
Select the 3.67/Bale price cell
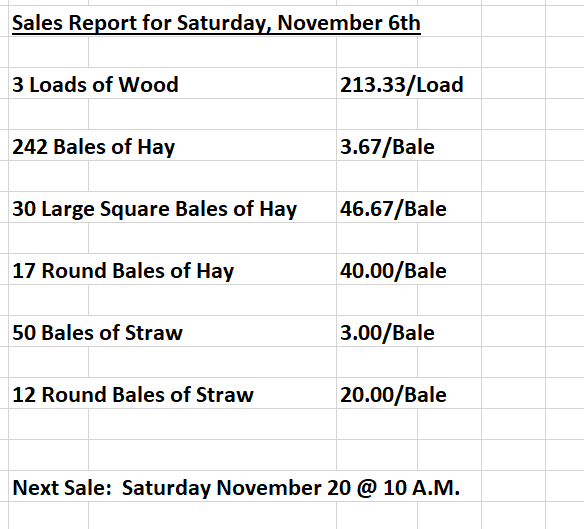click(387, 146)
